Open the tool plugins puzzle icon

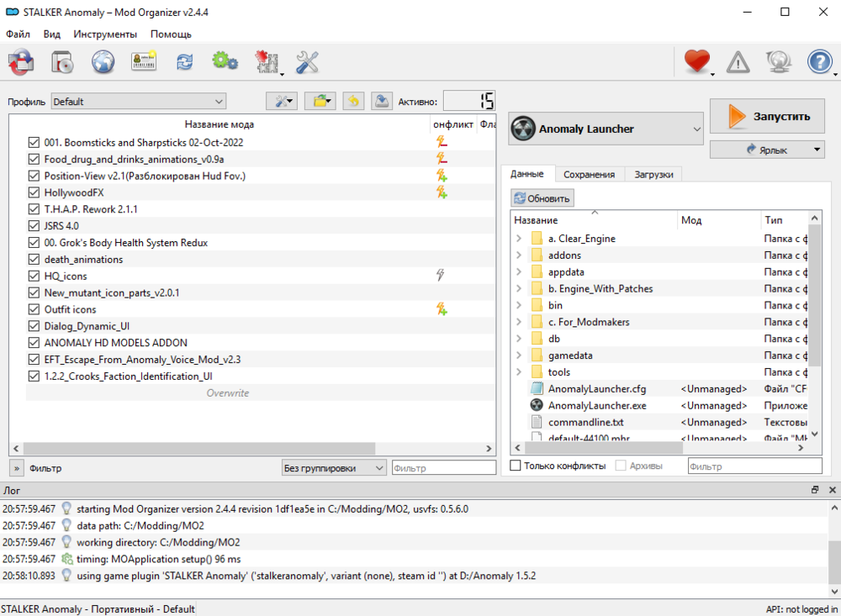(x=266, y=62)
